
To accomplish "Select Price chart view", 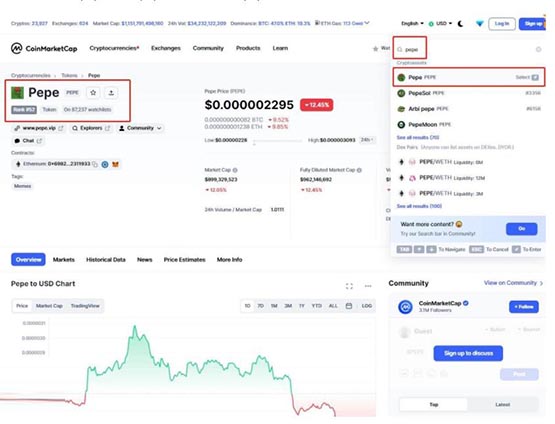I will click(x=22, y=306).
